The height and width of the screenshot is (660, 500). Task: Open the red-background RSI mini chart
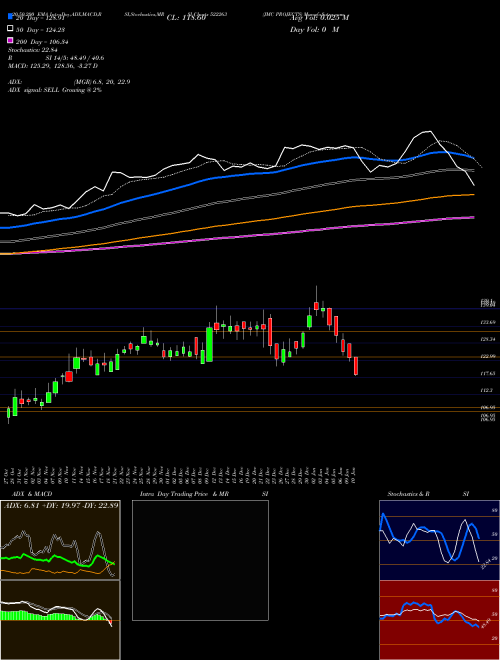[x=439, y=620]
